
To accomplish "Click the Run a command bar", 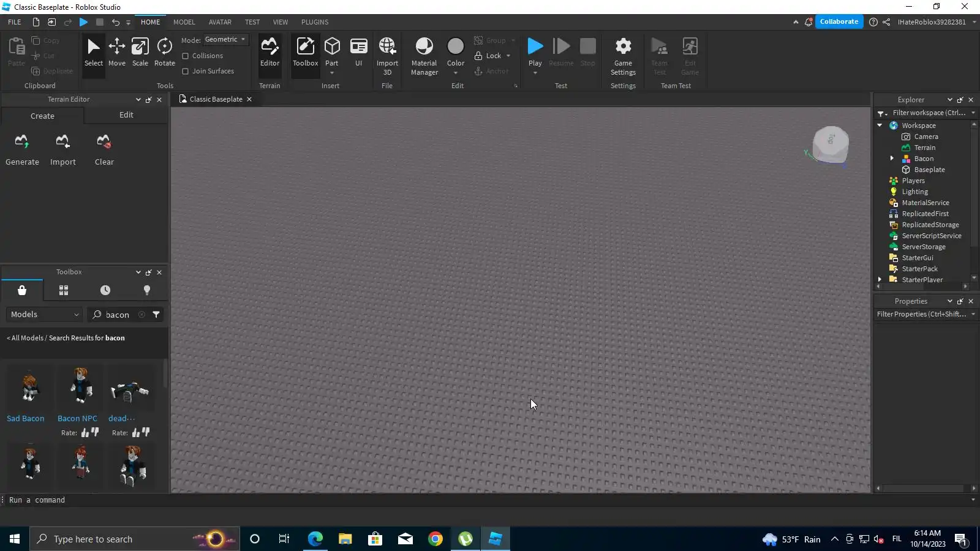I will click(490, 500).
